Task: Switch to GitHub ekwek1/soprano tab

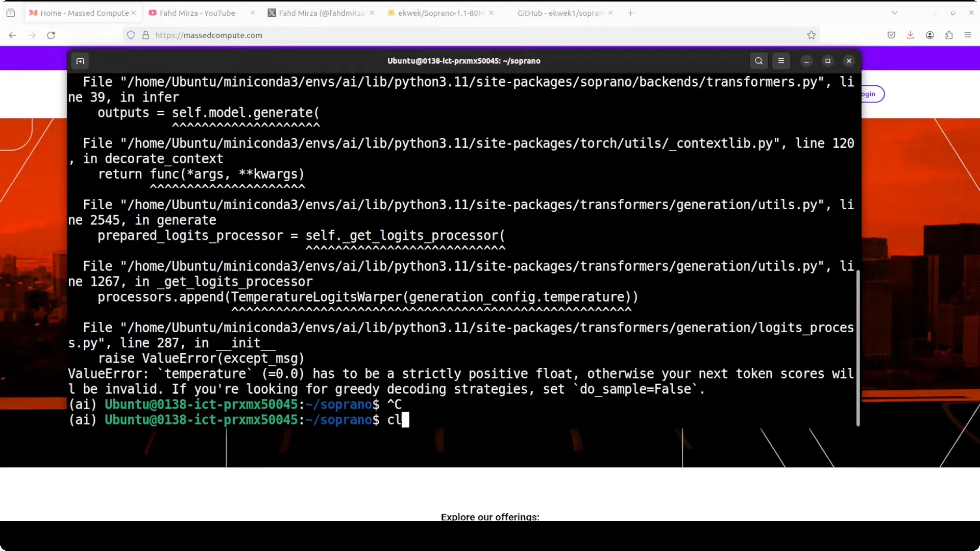Action: pyautogui.click(x=560, y=13)
